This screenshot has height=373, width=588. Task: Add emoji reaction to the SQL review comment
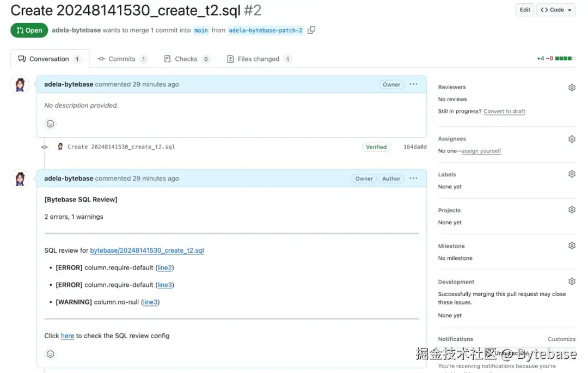pyautogui.click(x=50, y=354)
